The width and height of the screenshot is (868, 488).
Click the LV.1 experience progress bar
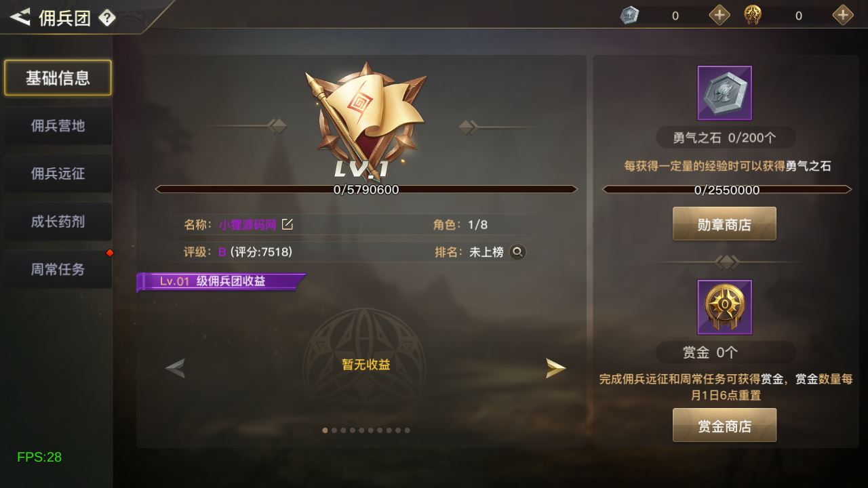coord(366,190)
